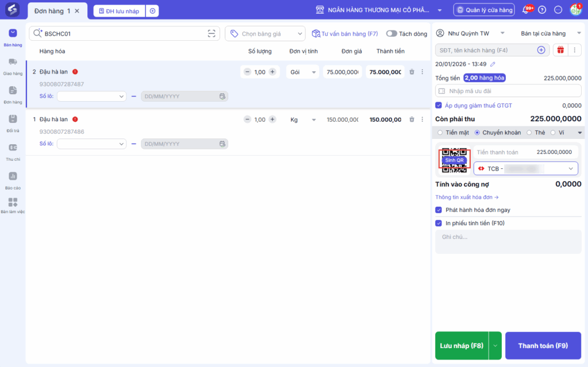The image size is (588, 367).
Task: Click the Lưu nháp (F8) button
Action: 462,346
